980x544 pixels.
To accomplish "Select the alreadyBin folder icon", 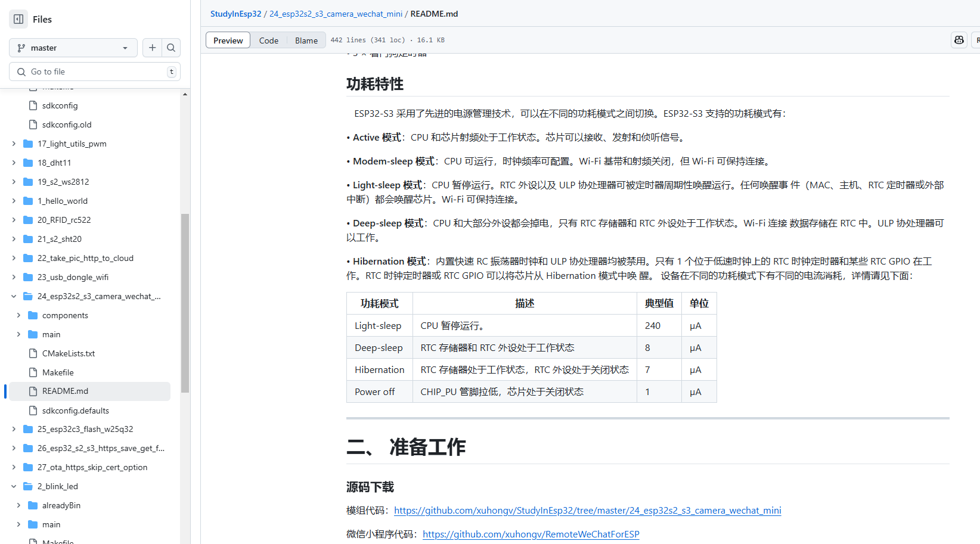I will pos(33,505).
